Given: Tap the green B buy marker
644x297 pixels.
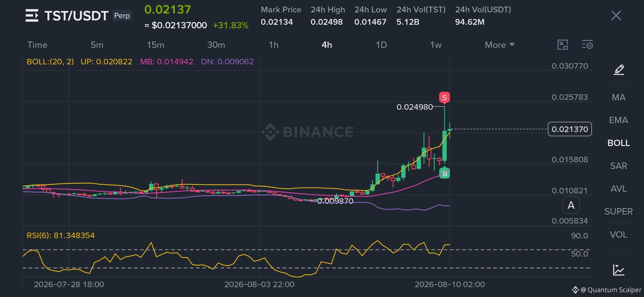Looking at the screenshot, I should [444, 173].
